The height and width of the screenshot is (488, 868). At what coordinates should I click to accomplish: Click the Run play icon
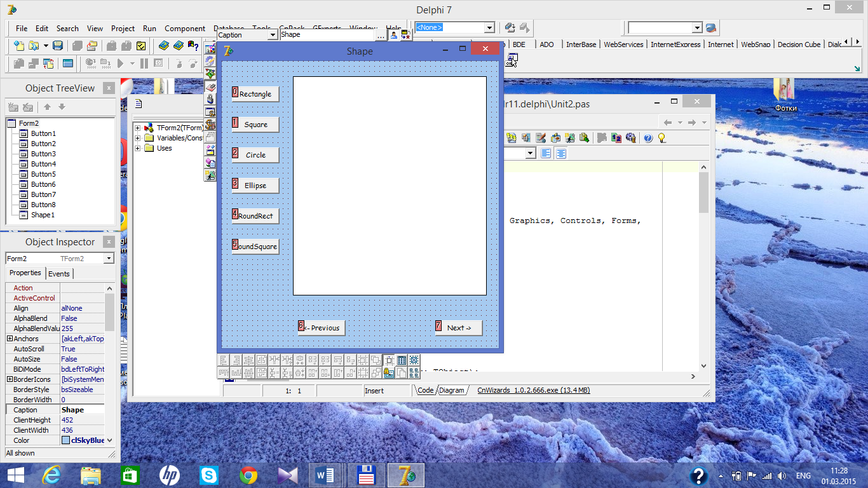(x=121, y=64)
